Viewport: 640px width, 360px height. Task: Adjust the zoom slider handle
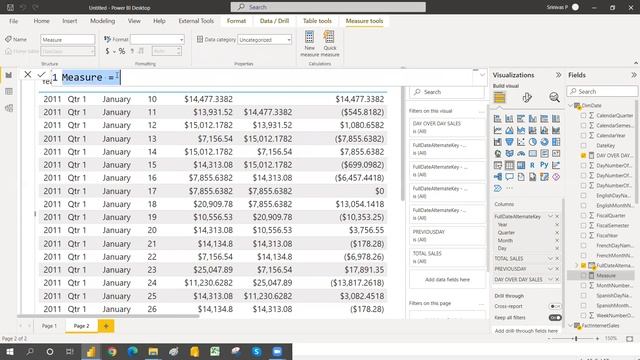pos(576,338)
